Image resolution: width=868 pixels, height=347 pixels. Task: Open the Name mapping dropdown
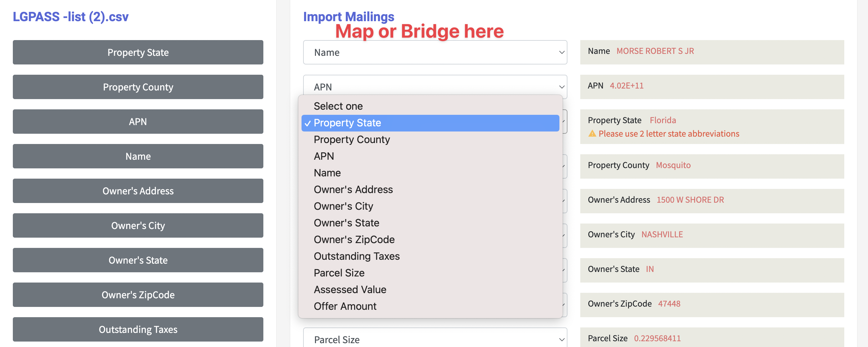pos(435,52)
